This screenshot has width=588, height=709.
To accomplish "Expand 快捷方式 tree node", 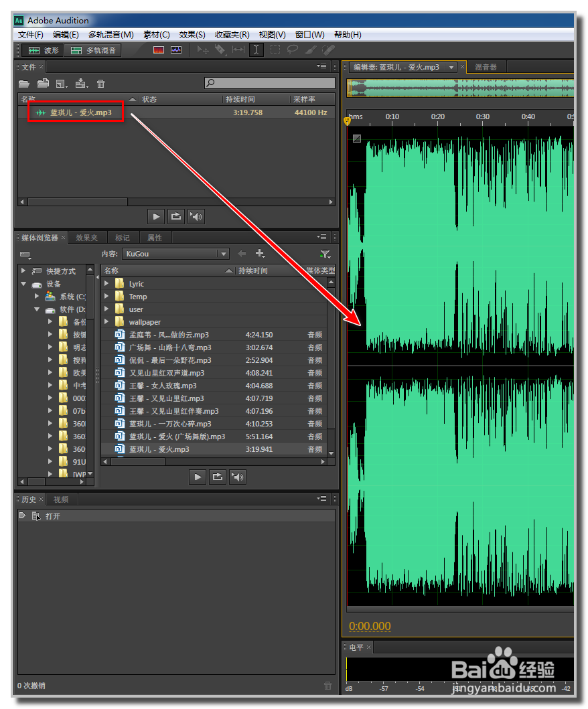I will [23, 271].
